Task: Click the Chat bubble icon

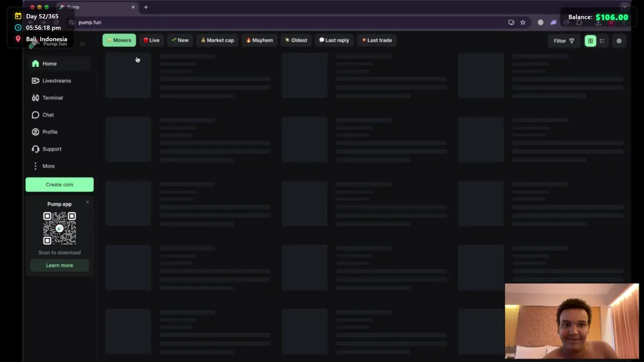Action: (x=35, y=115)
